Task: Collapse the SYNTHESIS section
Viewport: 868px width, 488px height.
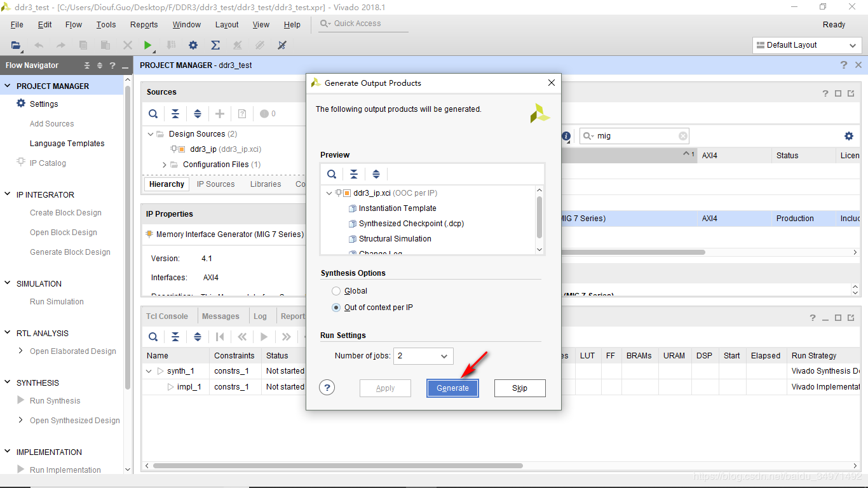Action: tap(8, 383)
